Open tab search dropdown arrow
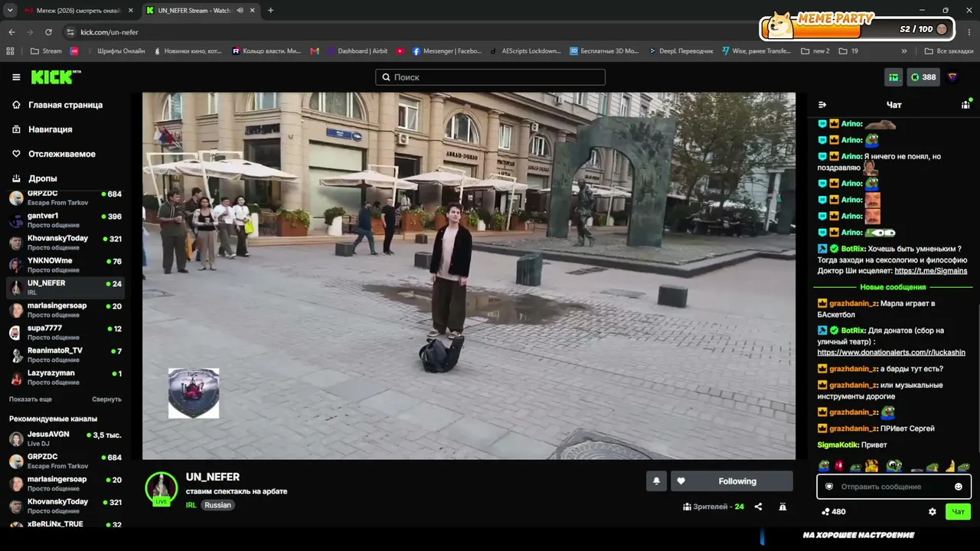 pyautogui.click(x=10, y=11)
